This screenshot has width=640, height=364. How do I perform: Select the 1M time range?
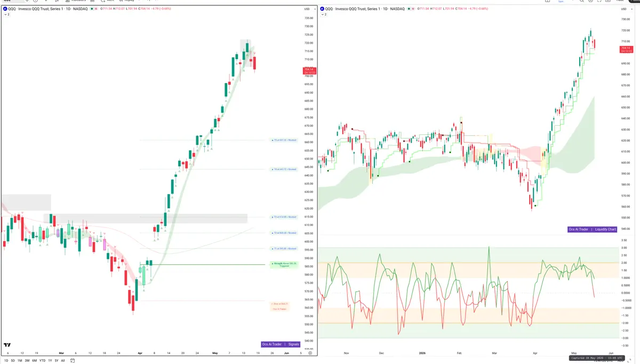tap(20, 361)
